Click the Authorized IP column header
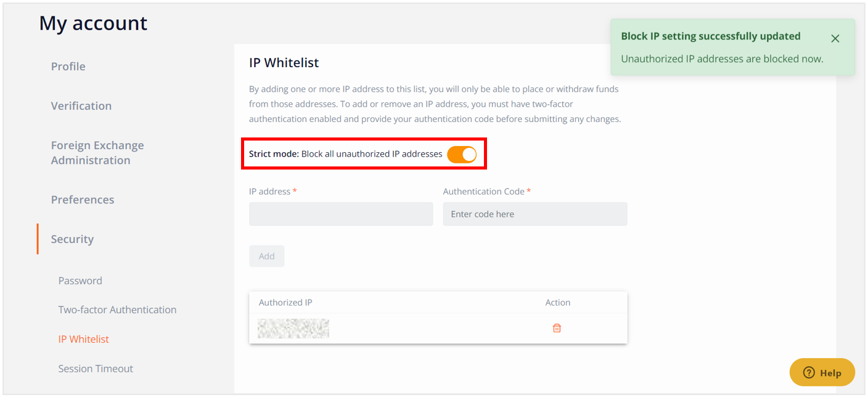 pos(285,303)
